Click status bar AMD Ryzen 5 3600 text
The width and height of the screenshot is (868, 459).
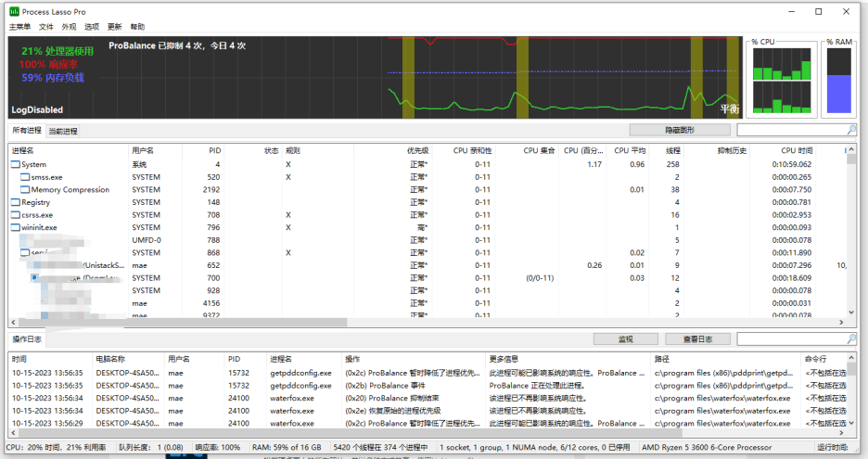pos(707,447)
